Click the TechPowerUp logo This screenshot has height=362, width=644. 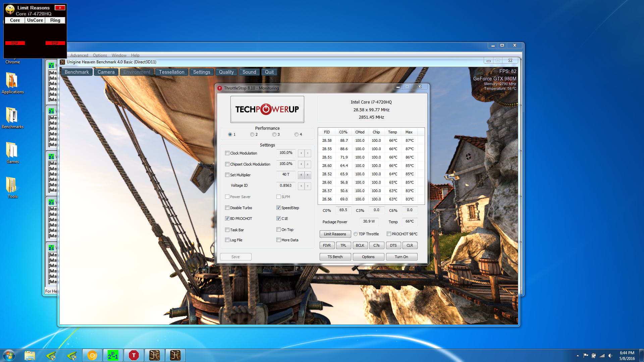click(267, 109)
